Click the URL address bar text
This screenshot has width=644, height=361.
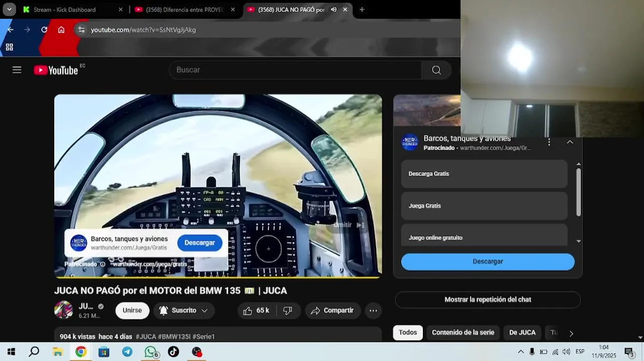pyautogui.click(x=143, y=30)
